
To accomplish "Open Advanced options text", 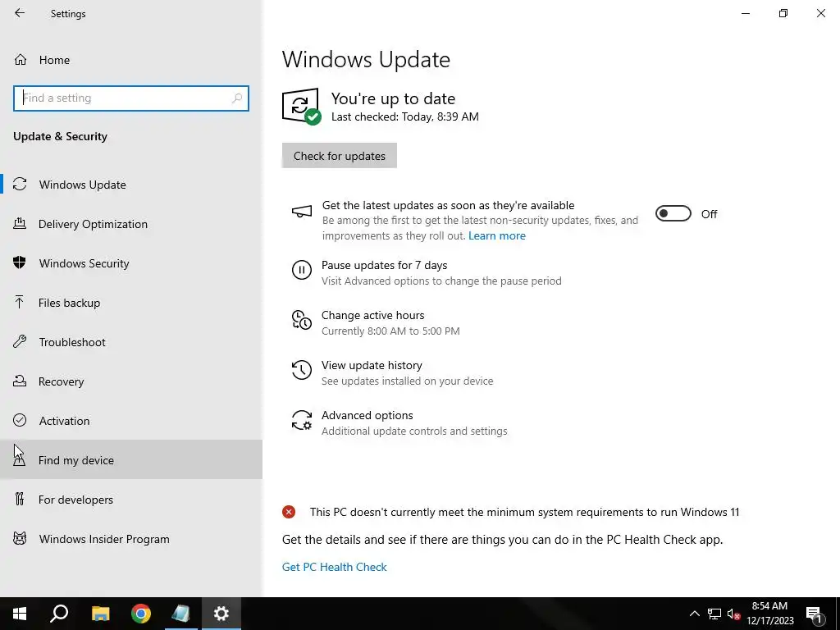I will (x=367, y=415).
